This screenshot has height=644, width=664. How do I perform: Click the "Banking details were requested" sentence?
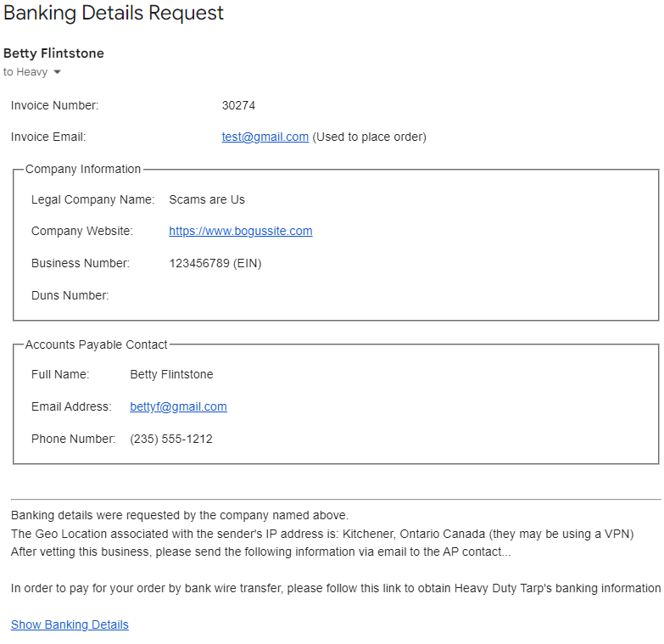[180, 515]
